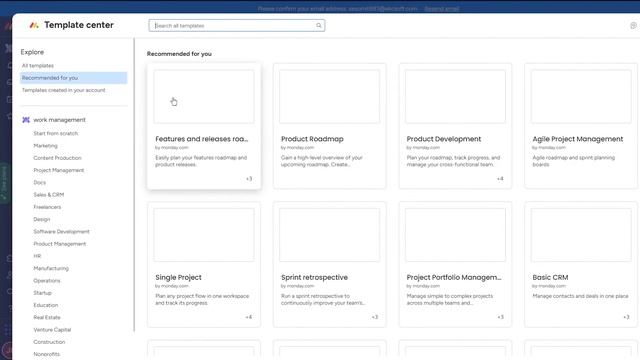
Task: Select Start from scratch category
Action: point(56,133)
